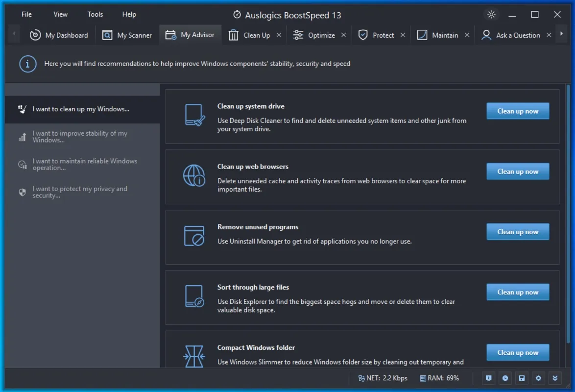Click the tab strip left scroll arrow
The height and width of the screenshot is (392, 575).
coord(14,34)
